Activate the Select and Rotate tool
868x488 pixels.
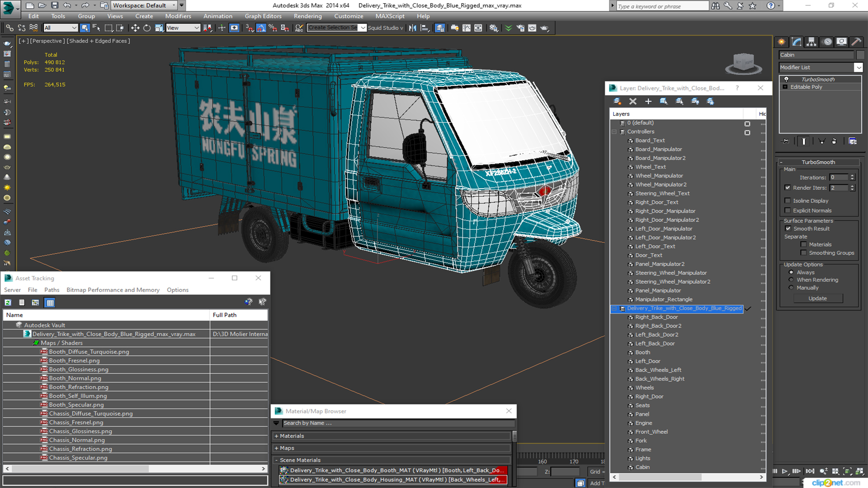click(x=147, y=28)
